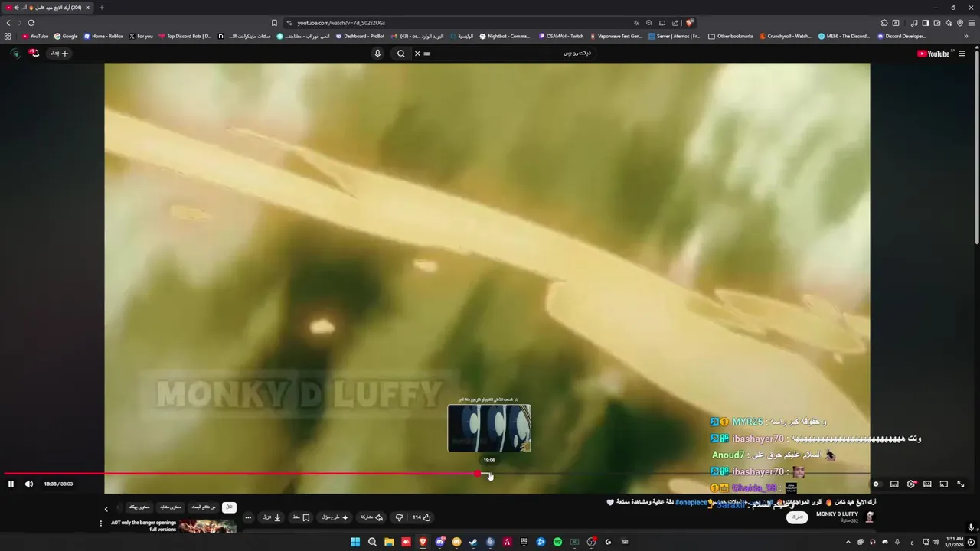Show more bookmarks with the overflow chevron
980x551 pixels.
966,36
